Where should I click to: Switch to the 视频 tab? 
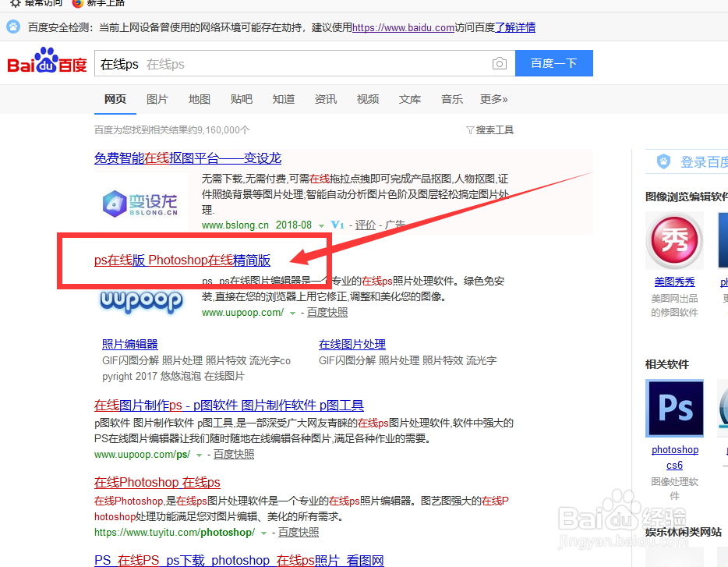(368, 99)
